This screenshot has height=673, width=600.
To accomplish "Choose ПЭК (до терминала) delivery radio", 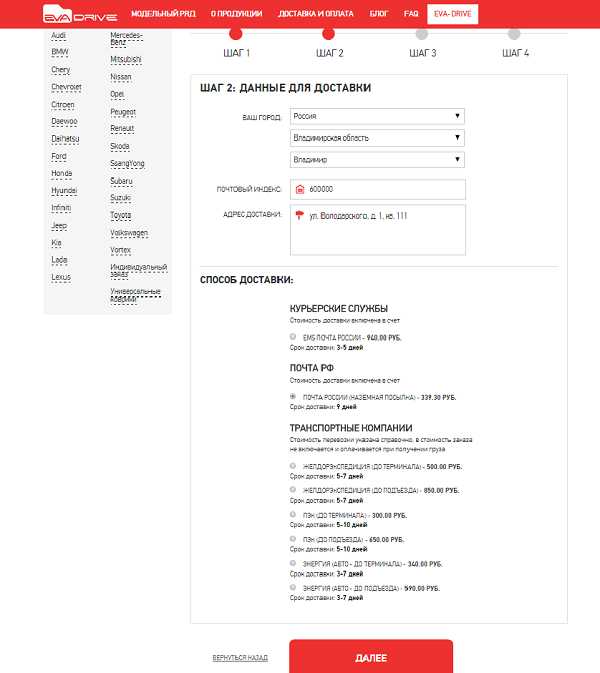I will tap(292, 514).
